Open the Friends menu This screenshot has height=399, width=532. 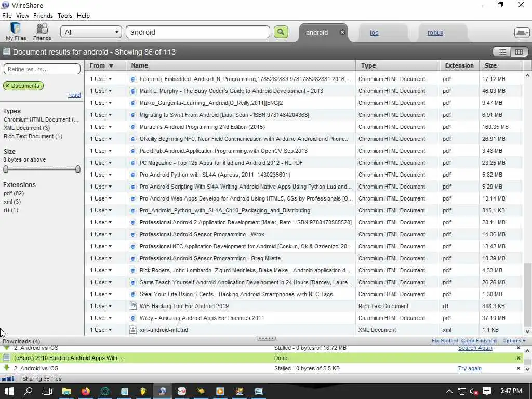[43, 15]
